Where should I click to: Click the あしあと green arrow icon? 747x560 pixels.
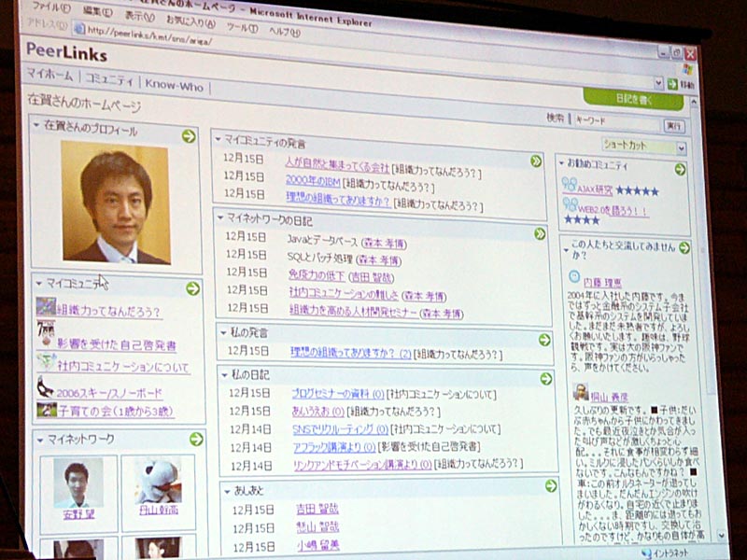(x=551, y=485)
